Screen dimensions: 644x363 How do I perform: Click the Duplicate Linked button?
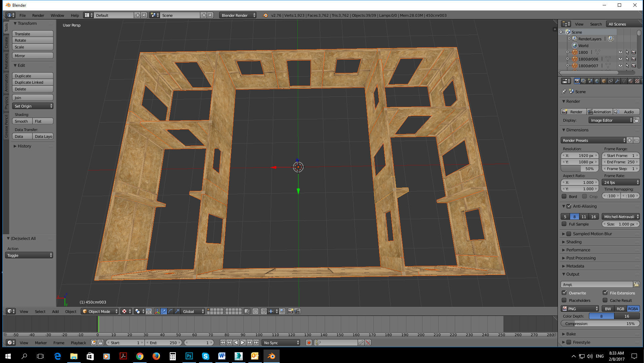click(x=33, y=82)
